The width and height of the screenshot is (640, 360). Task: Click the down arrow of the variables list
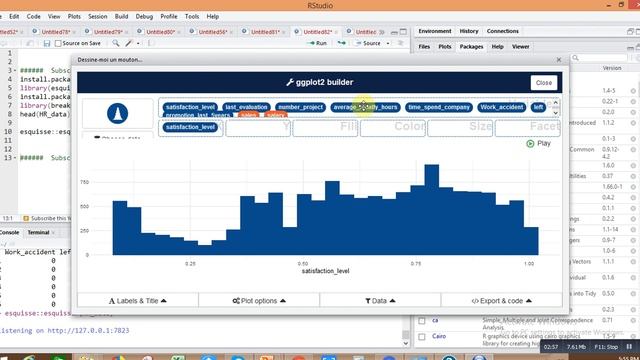click(556, 113)
